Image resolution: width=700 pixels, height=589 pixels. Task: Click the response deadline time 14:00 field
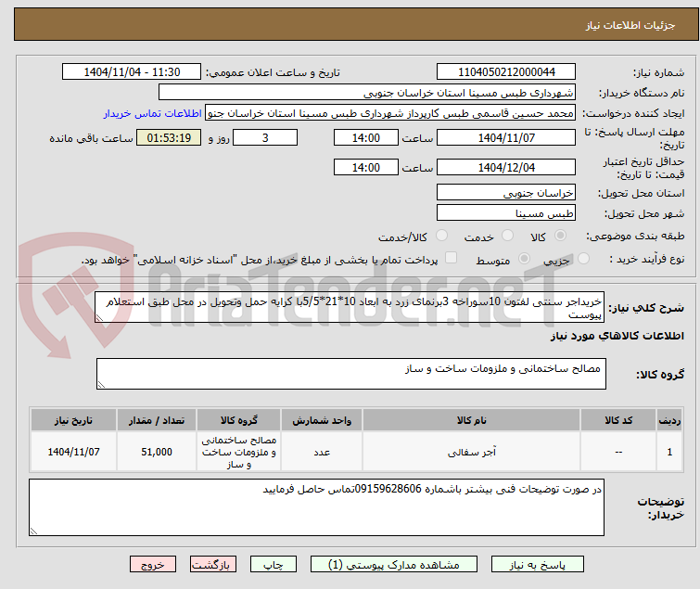point(365,137)
